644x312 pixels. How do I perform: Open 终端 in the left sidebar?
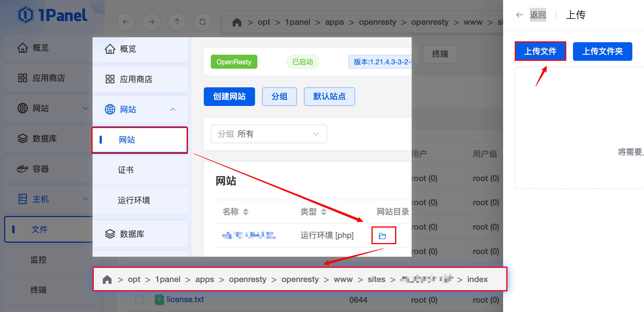(x=38, y=290)
